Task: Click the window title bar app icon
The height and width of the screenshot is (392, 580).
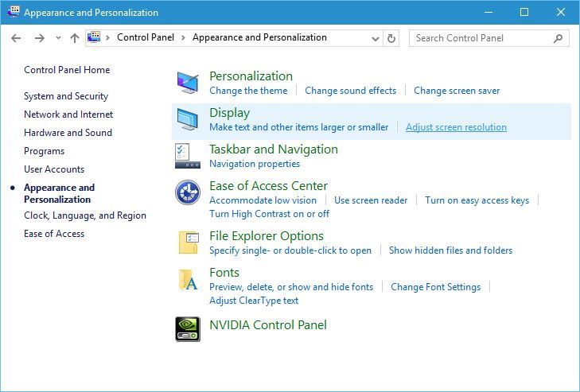Action: (x=14, y=12)
